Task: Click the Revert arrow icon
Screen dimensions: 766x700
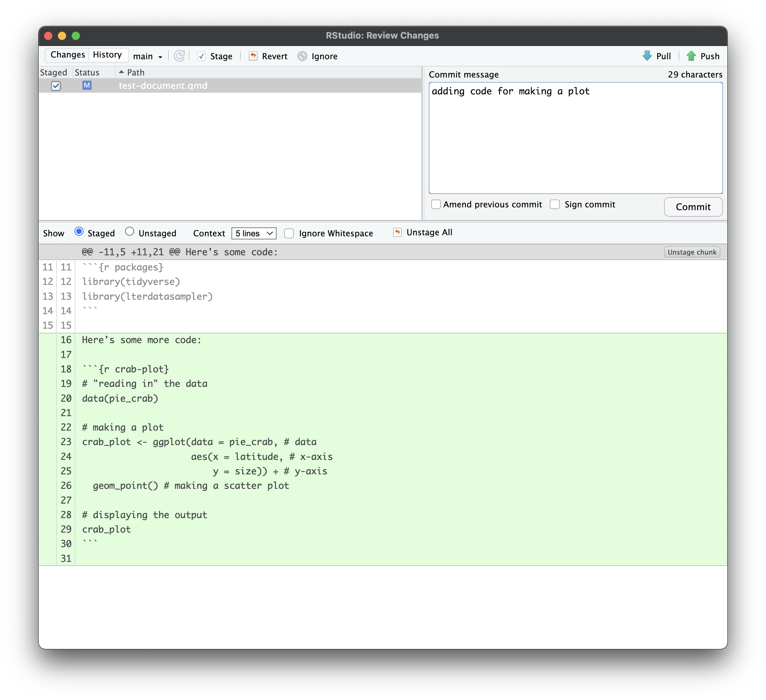Action: click(253, 56)
